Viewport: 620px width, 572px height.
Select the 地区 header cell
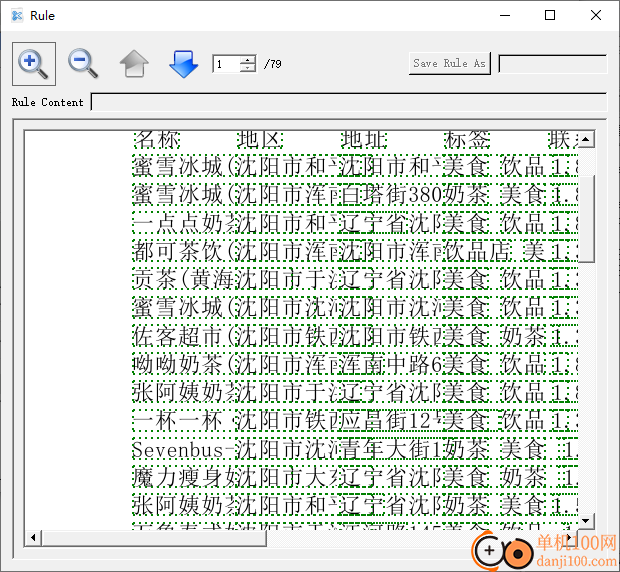pyautogui.click(x=260, y=140)
